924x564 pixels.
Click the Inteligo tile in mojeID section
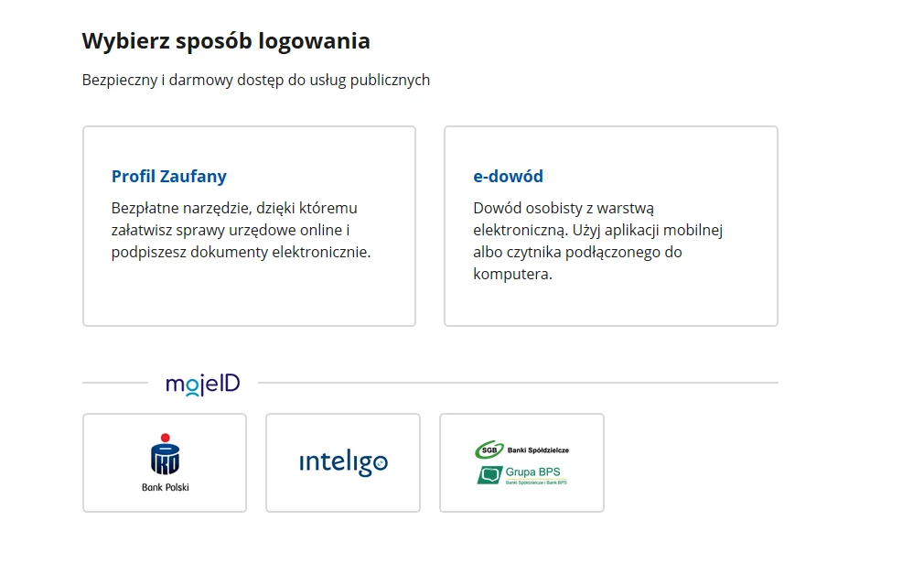(x=343, y=462)
